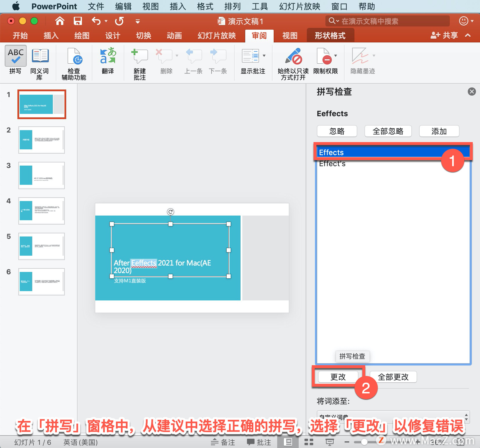
Task: Select slide 2 thumbnail
Action: pyautogui.click(x=42, y=140)
